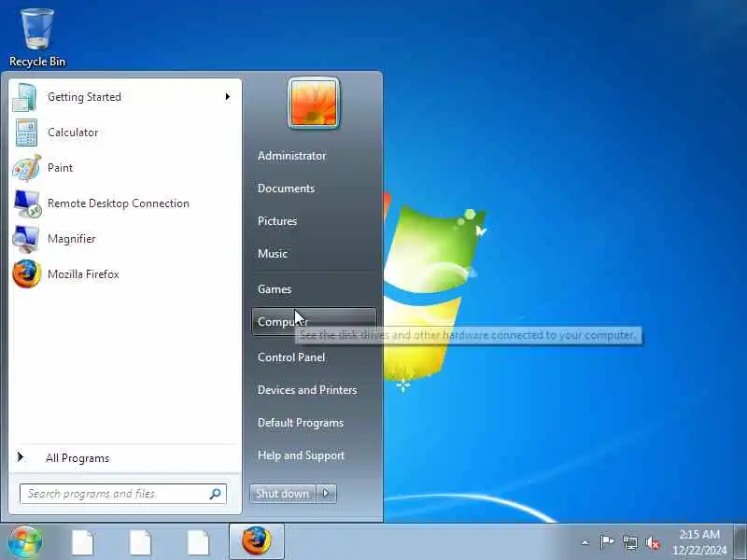
Task: Click Show desktop strip at taskbar end
Action: (x=740, y=541)
